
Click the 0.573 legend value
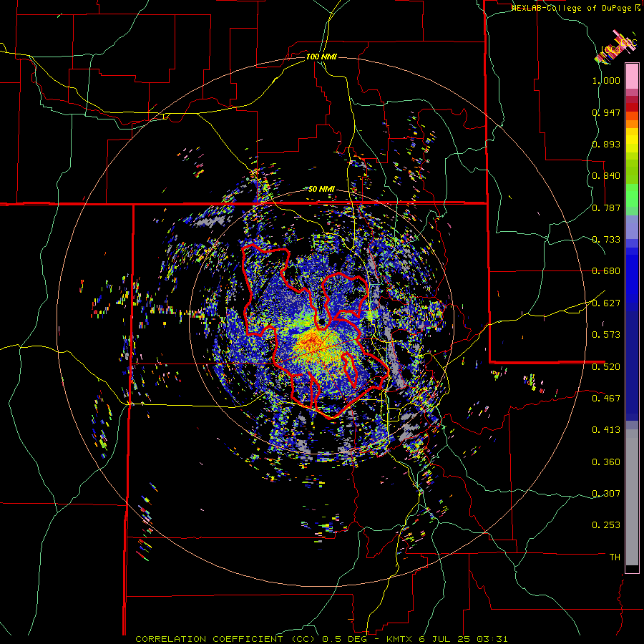pyautogui.click(x=606, y=335)
